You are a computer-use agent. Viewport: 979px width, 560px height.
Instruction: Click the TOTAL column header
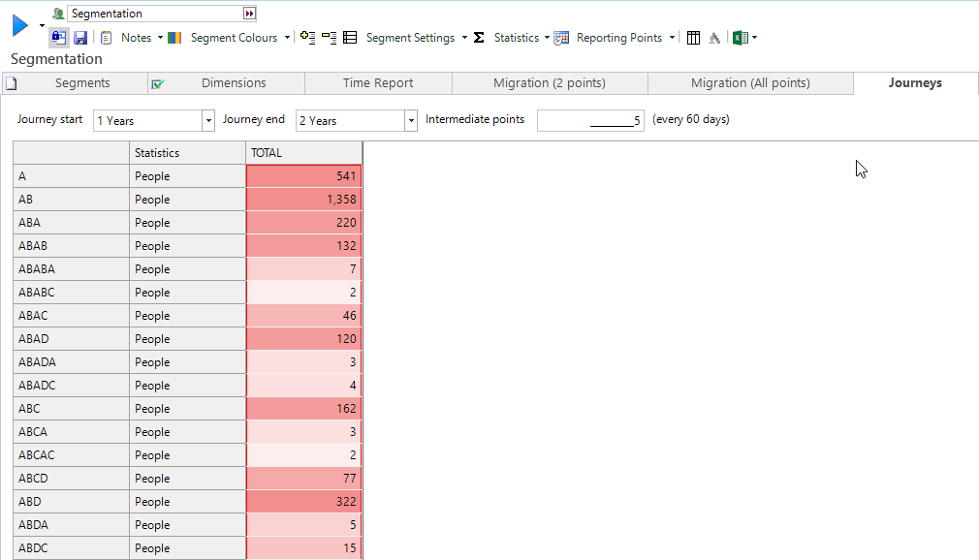pos(303,153)
